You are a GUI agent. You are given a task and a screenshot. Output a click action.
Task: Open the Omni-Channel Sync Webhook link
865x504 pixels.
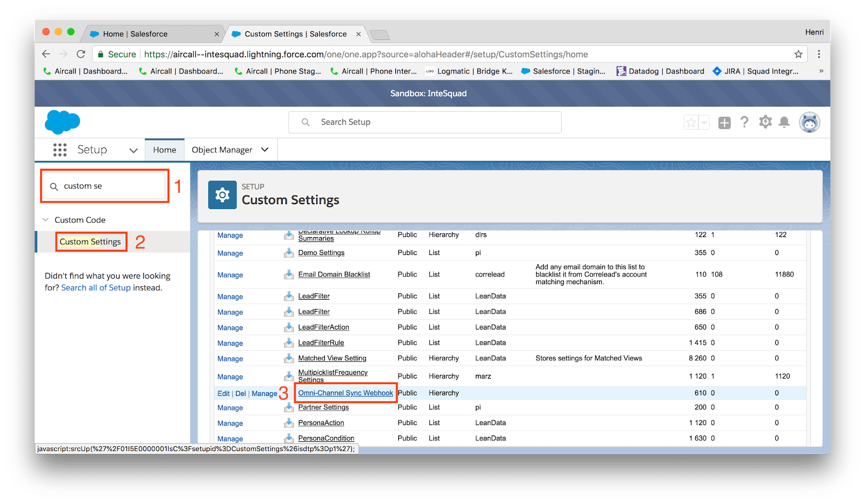345,393
